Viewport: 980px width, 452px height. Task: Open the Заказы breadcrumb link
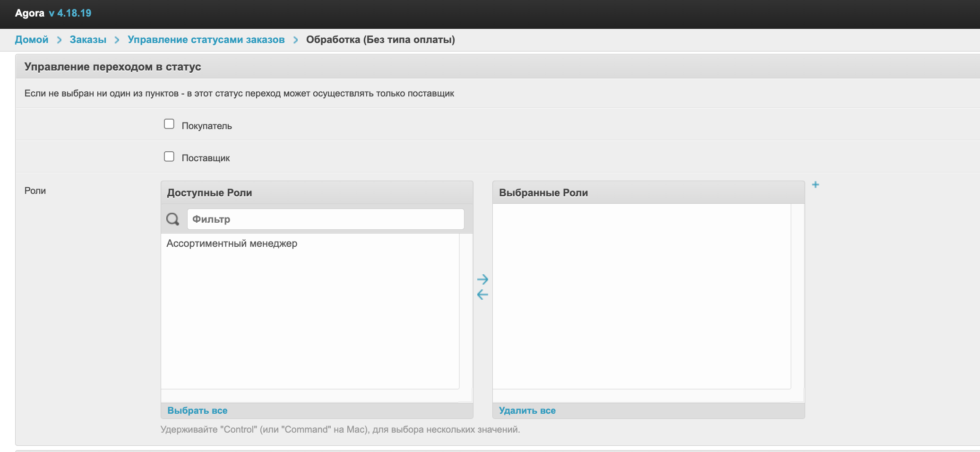(88, 40)
